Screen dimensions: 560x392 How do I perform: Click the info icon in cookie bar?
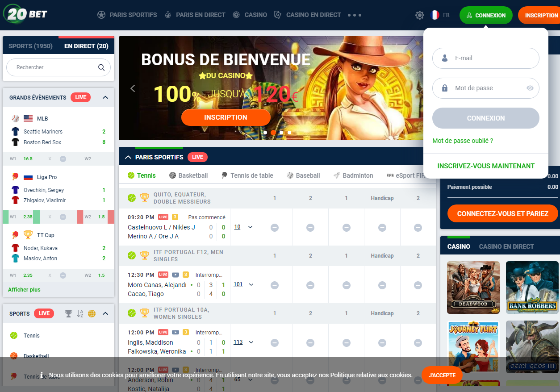42,375
